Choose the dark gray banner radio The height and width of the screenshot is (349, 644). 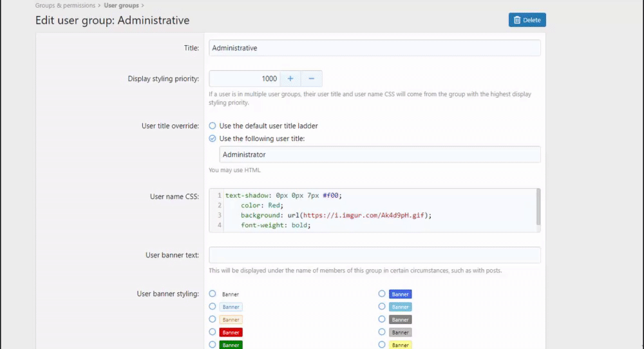tap(382, 319)
